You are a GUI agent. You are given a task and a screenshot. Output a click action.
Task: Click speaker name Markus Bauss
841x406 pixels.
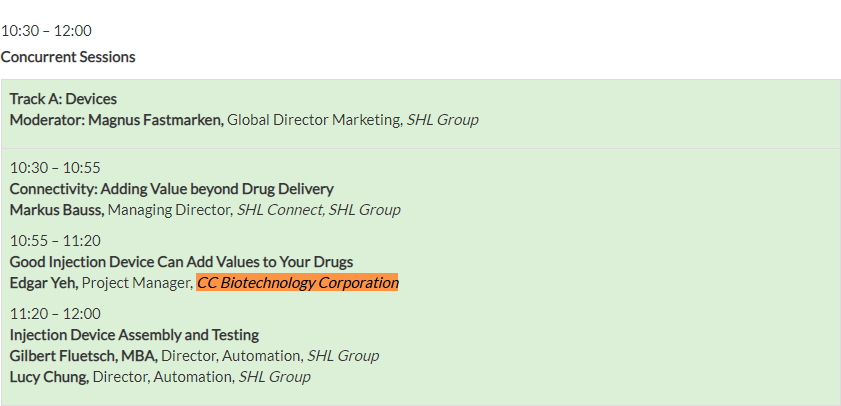point(57,210)
